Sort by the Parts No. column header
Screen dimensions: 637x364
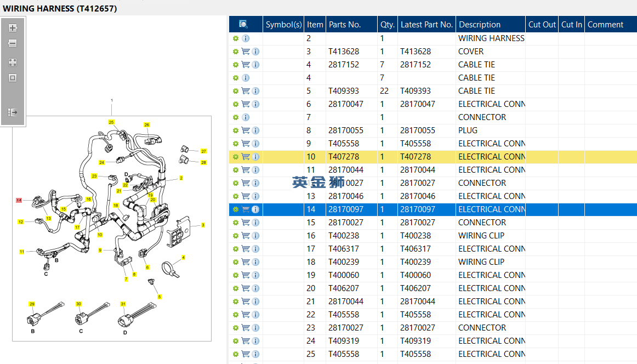[345, 25]
